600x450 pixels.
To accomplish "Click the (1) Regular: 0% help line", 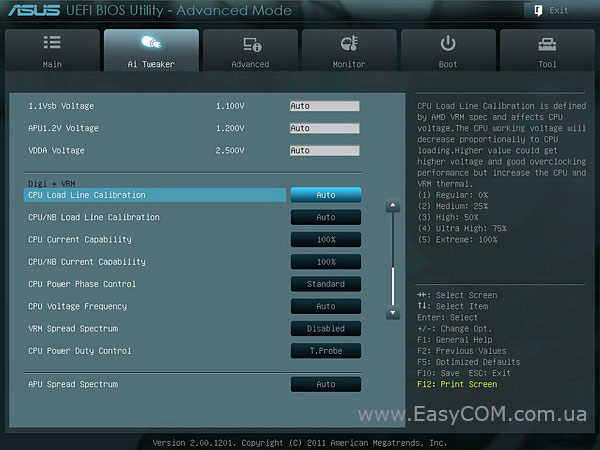I will tap(453, 195).
